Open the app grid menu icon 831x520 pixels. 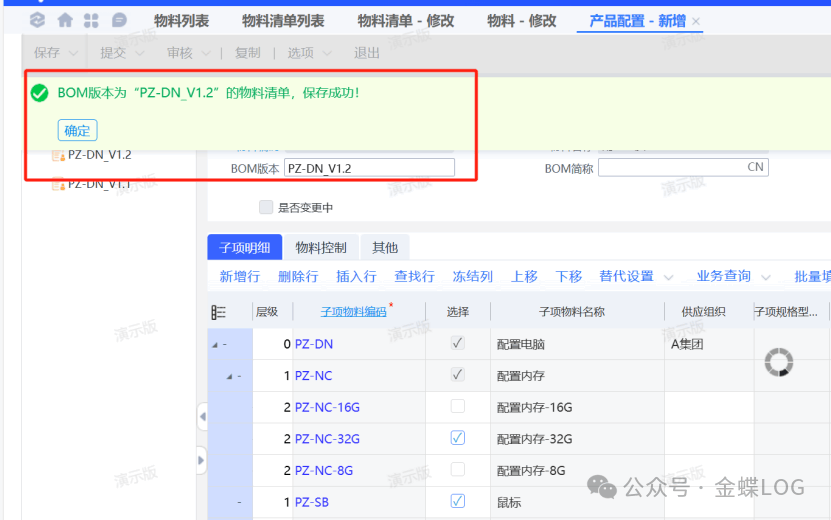click(91, 20)
